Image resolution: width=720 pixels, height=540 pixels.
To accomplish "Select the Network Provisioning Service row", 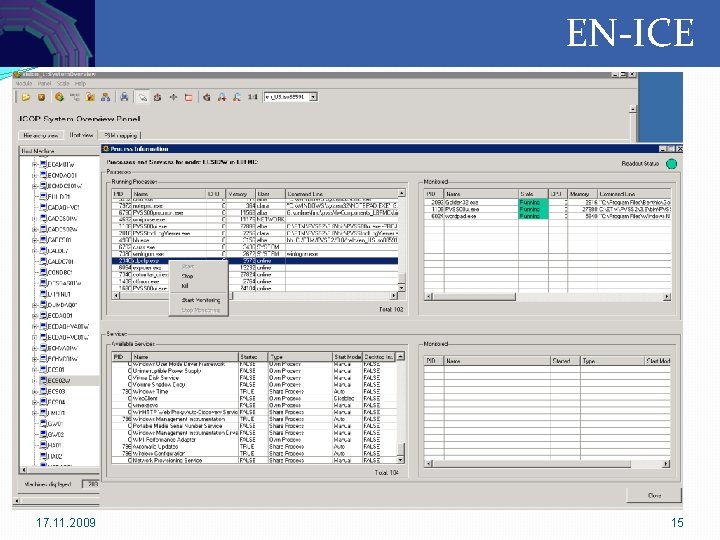I will click(253, 460).
